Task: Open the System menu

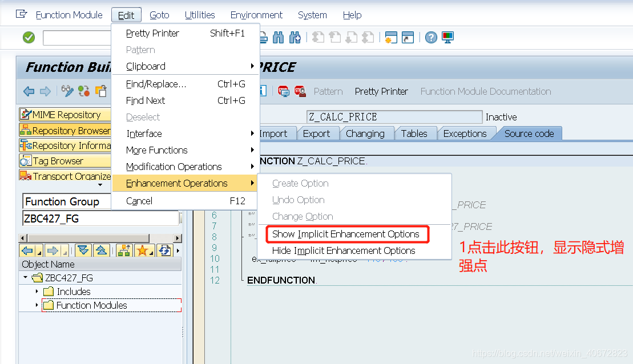Action: point(312,15)
